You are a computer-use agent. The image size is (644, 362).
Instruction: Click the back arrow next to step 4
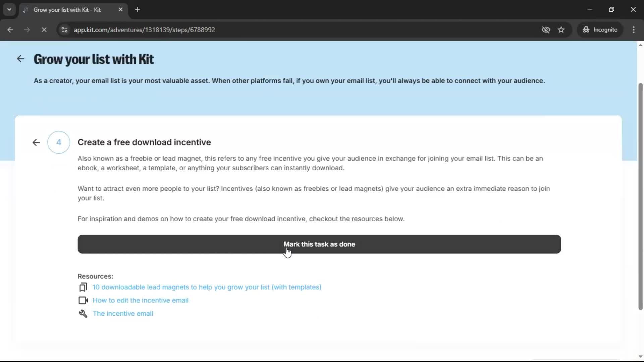point(36,142)
